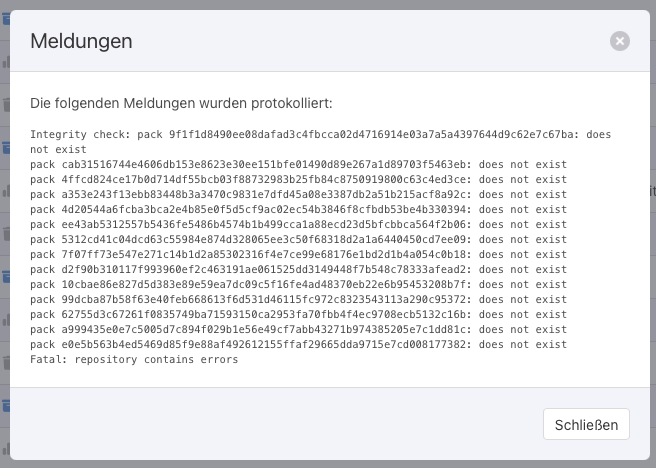Click the pack a353e243f13e error line

(298, 194)
